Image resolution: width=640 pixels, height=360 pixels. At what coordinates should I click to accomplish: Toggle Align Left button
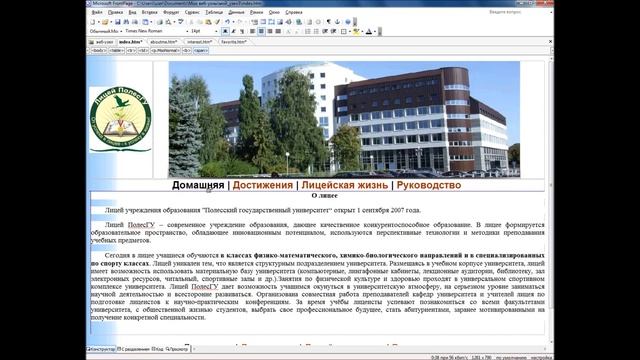tap(253, 31)
